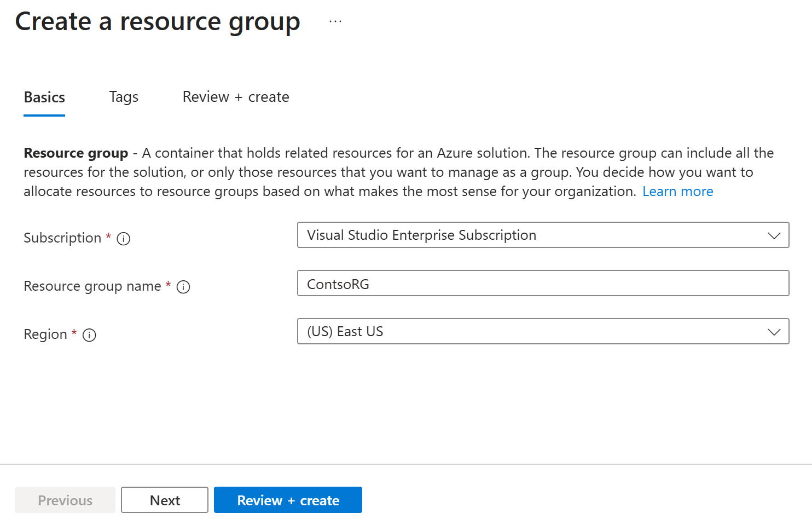Go to the Review + create tab
Image resolution: width=812 pixels, height=525 pixels.
pos(236,97)
